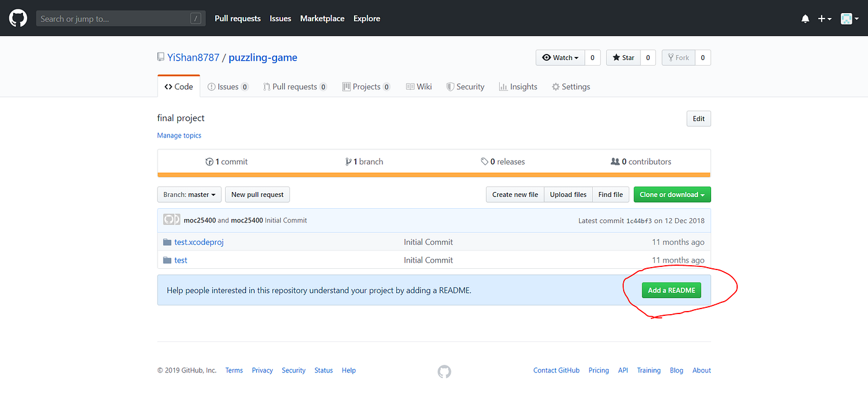Click Manage topics link

[179, 136]
